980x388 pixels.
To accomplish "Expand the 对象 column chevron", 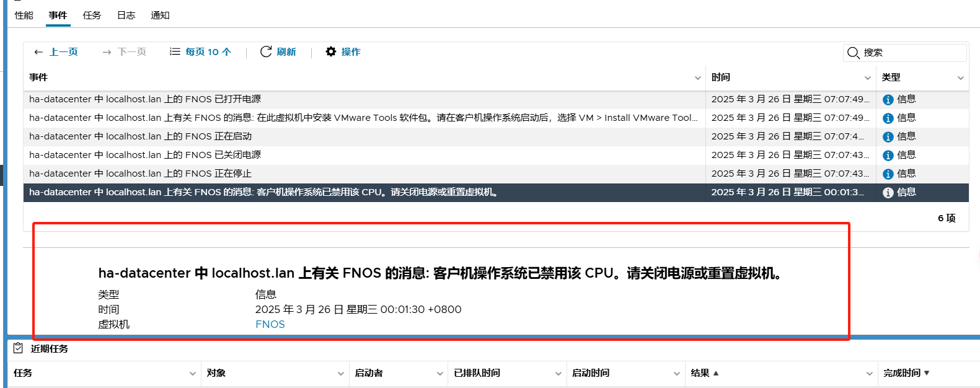I will [x=340, y=374].
